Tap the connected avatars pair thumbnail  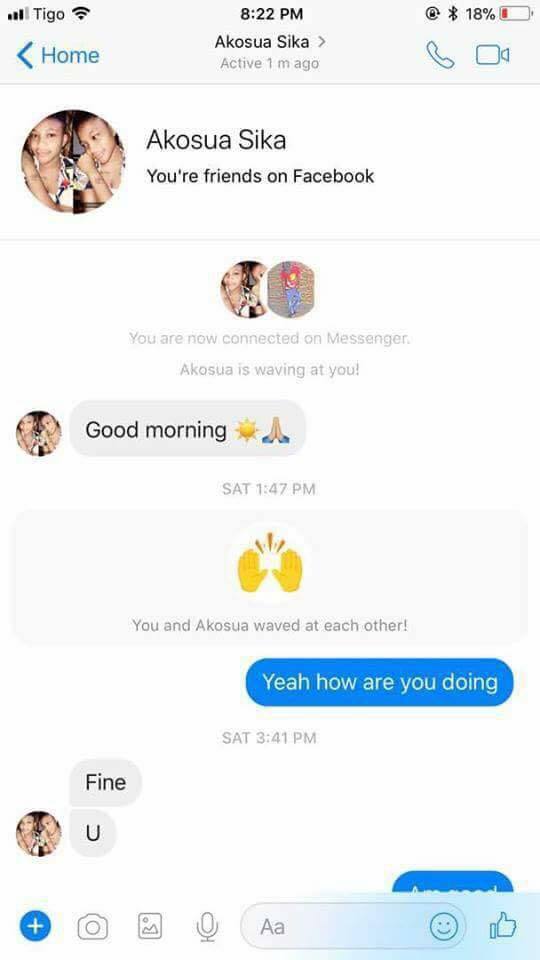(x=268, y=289)
